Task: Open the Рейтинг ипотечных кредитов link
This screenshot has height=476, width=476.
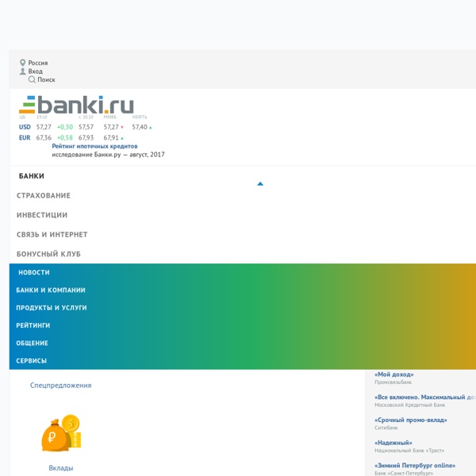Action: pyautogui.click(x=94, y=146)
